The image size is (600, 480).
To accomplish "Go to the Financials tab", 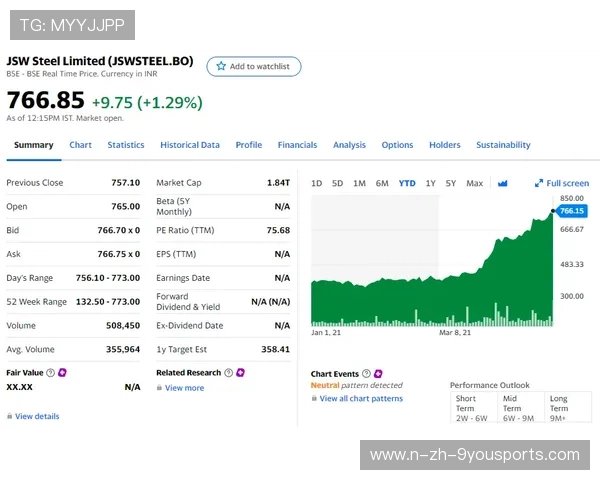I will [297, 145].
